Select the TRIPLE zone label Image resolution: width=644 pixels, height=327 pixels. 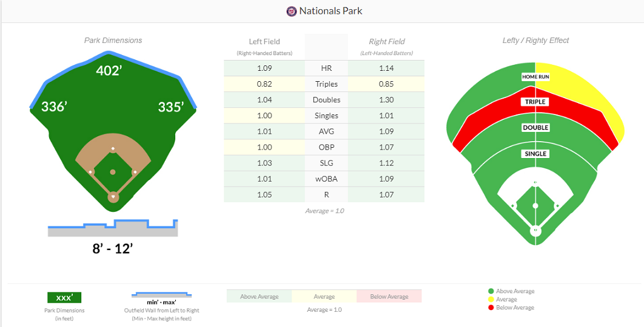[x=535, y=102]
